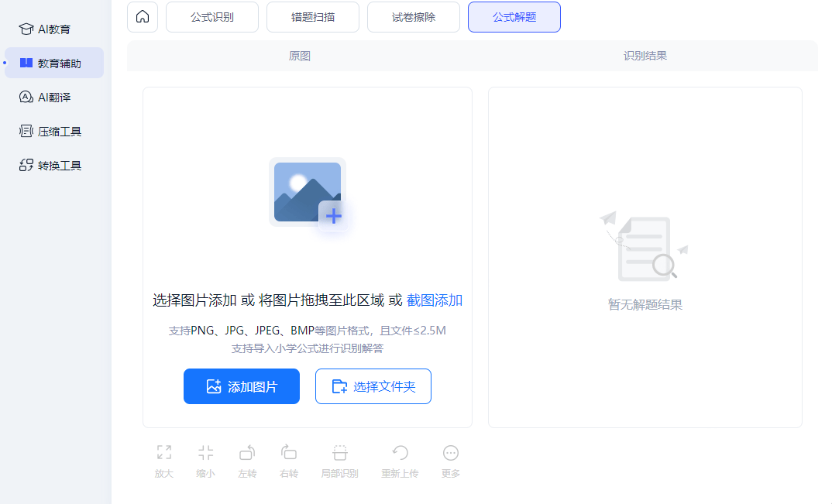Click the image placeholder with plus icon
The width and height of the screenshot is (832, 504).
pyautogui.click(x=308, y=194)
